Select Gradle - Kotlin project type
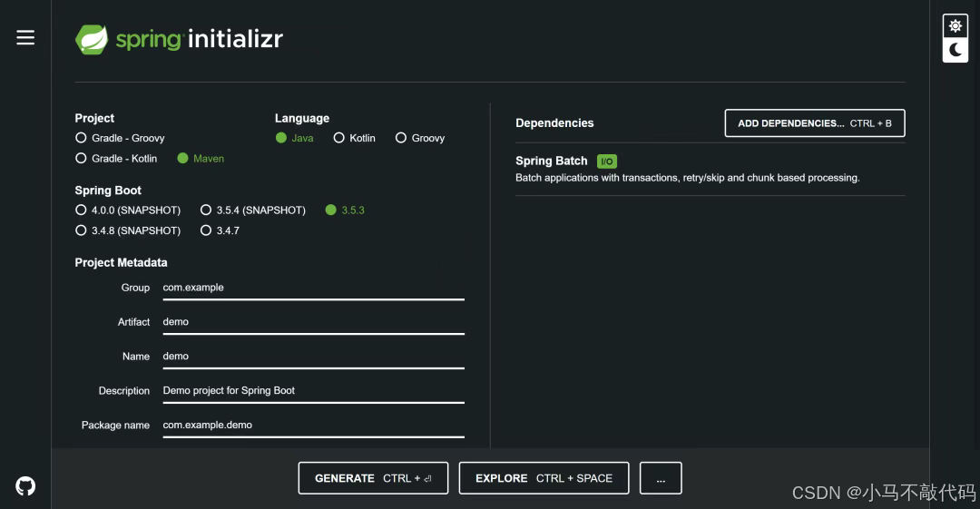This screenshot has height=509, width=980. click(115, 159)
